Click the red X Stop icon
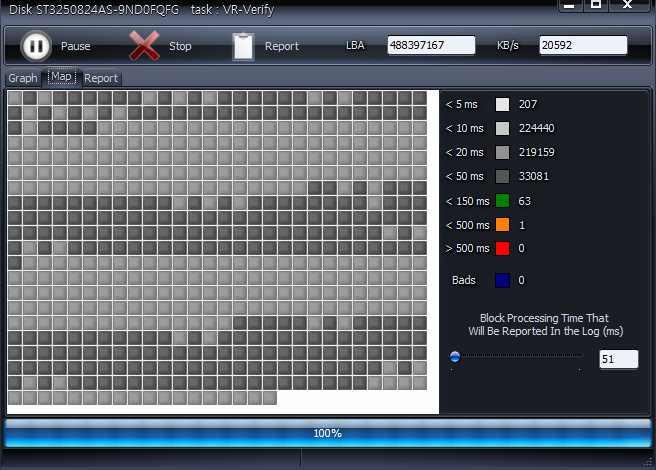 145,46
